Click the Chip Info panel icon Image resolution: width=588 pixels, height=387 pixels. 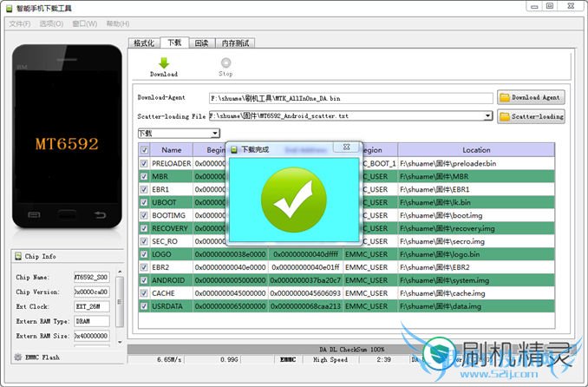point(18,256)
